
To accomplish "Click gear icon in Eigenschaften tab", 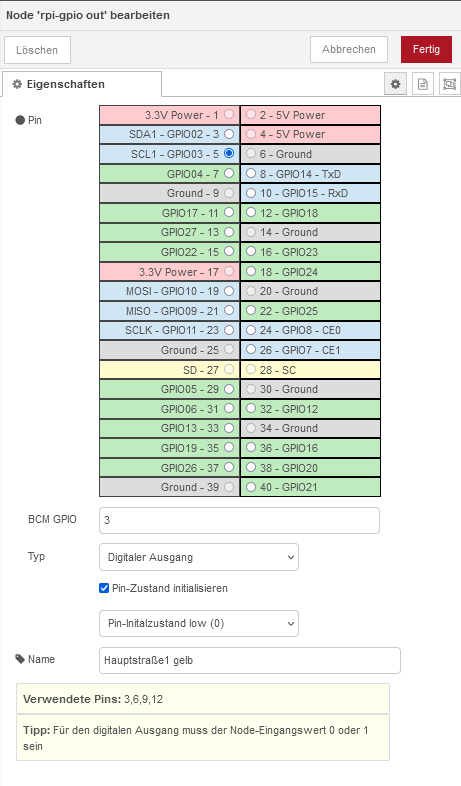I will [18, 84].
